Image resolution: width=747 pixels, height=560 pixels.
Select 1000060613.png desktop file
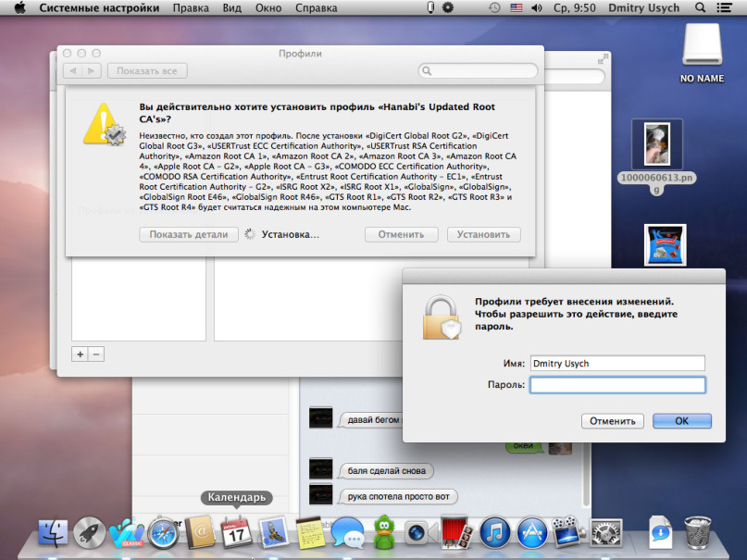point(657,156)
